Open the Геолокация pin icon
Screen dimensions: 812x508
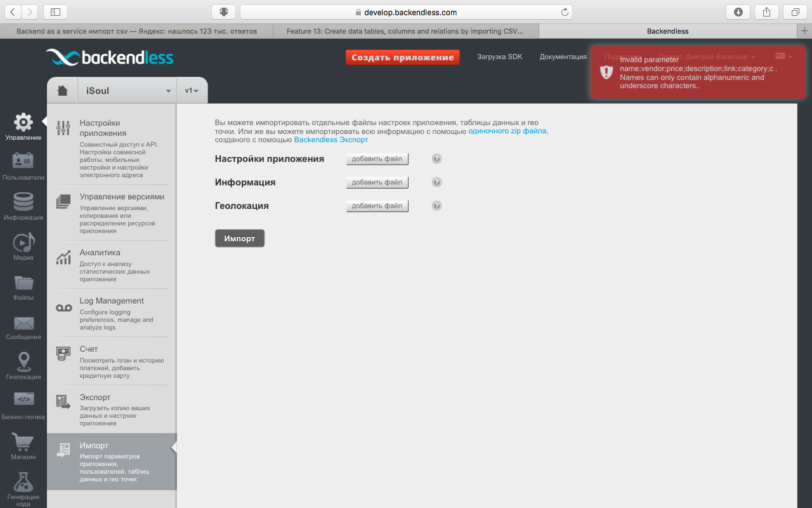23,361
